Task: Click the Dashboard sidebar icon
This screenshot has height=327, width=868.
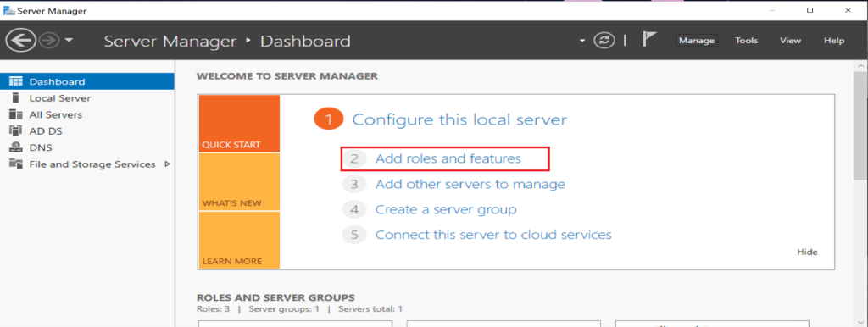Action: tap(16, 81)
